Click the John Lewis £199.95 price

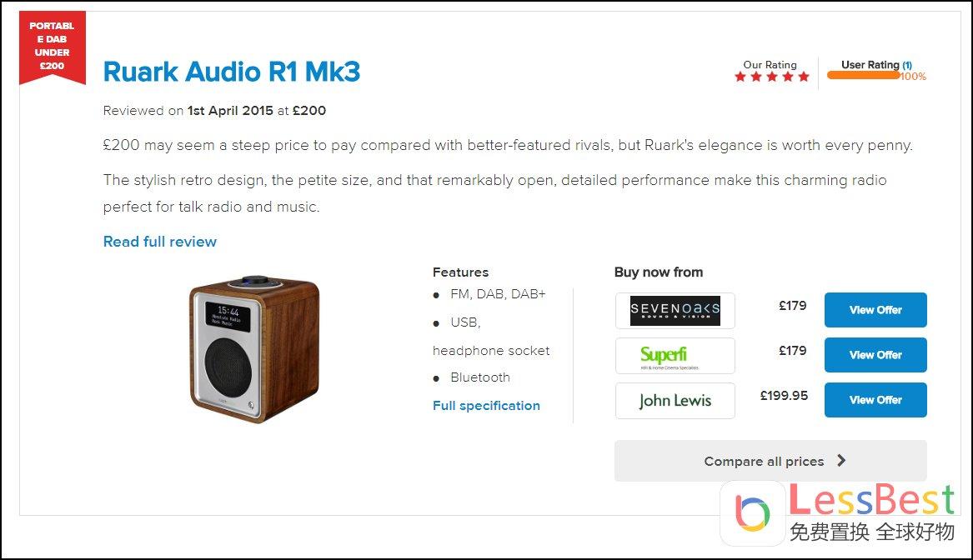(784, 396)
